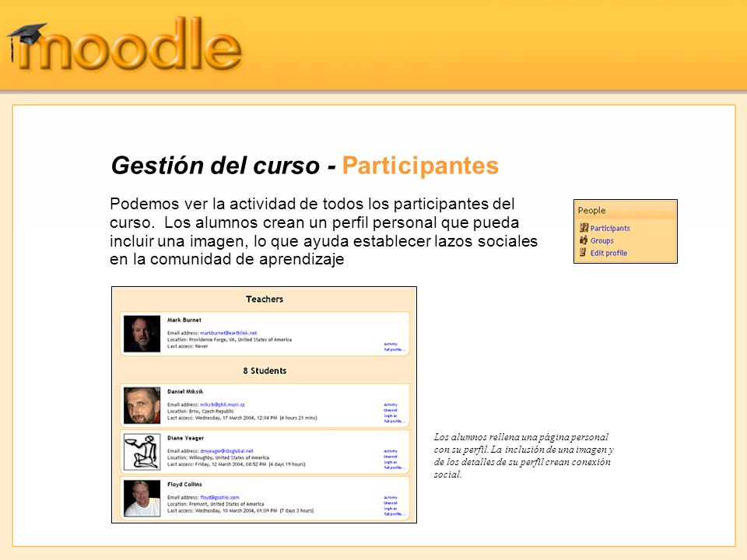Click the orange word Participantes in title

tap(420, 166)
